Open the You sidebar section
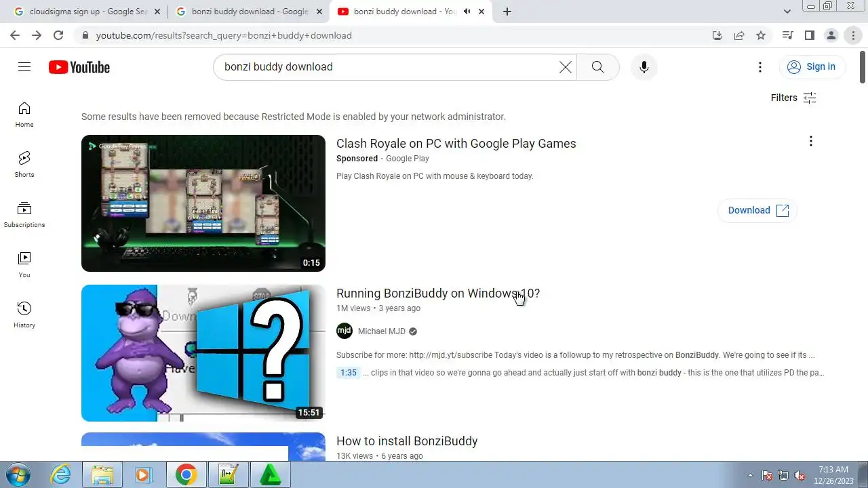The height and width of the screenshot is (488, 868). tap(24, 265)
